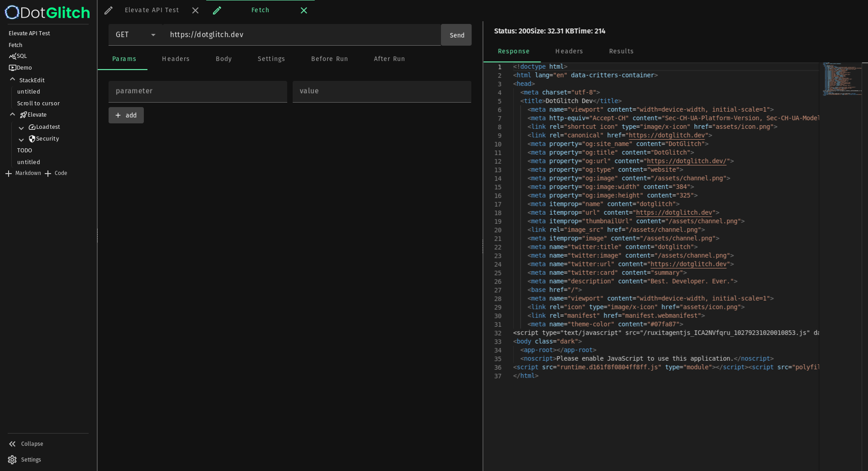
Task: Click the green pencil icon beside Fetch tab
Action: tap(217, 10)
